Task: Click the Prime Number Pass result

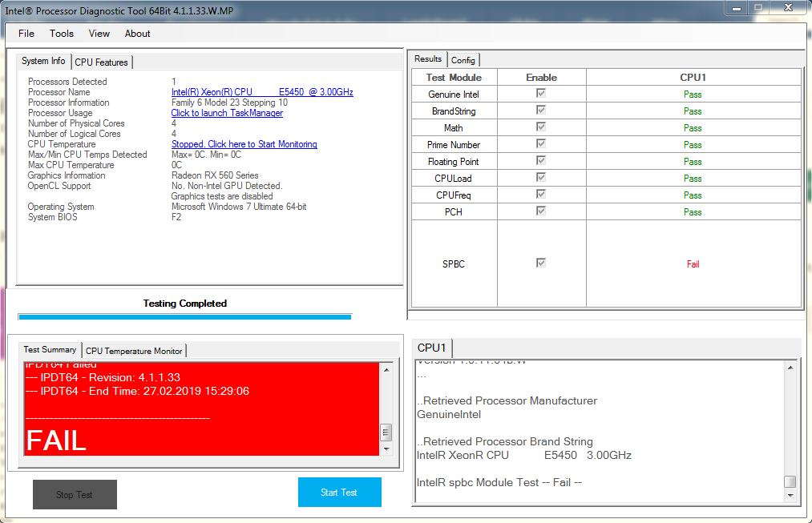Action: pos(693,145)
